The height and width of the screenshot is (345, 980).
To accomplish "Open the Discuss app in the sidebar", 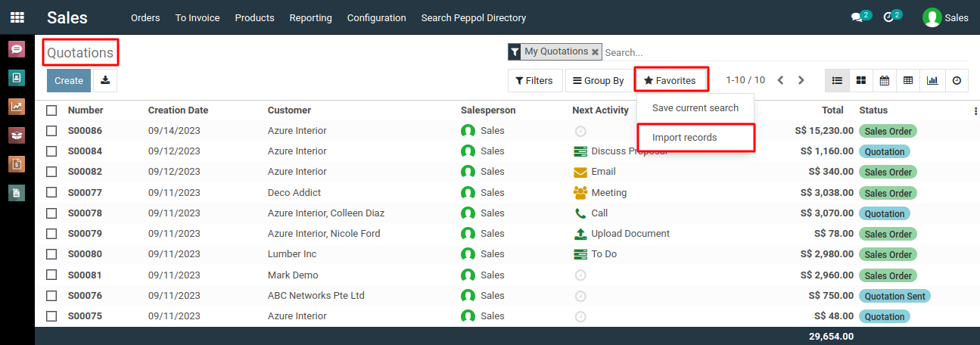I will coord(17,50).
